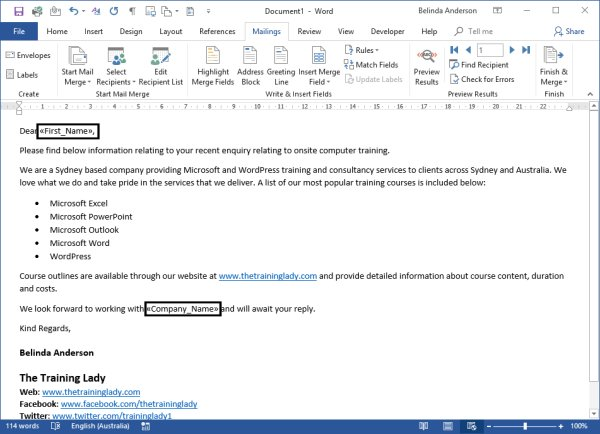Open Select Recipients dropdown
The height and width of the screenshot is (434, 600).
point(116,66)
